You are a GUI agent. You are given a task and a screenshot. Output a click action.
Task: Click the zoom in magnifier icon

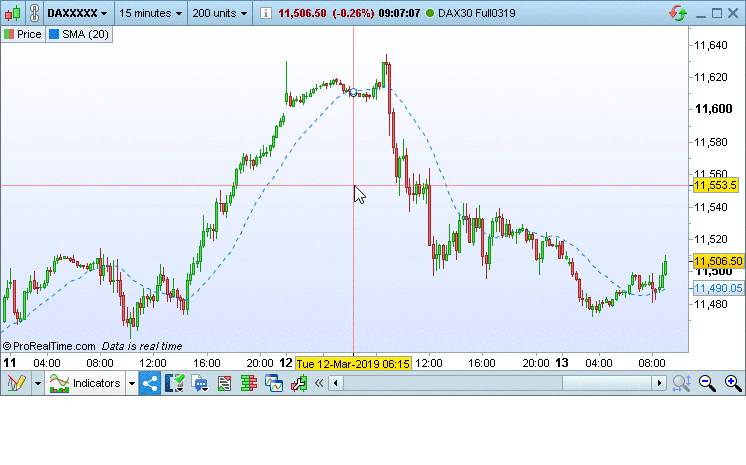click(732, 383)
